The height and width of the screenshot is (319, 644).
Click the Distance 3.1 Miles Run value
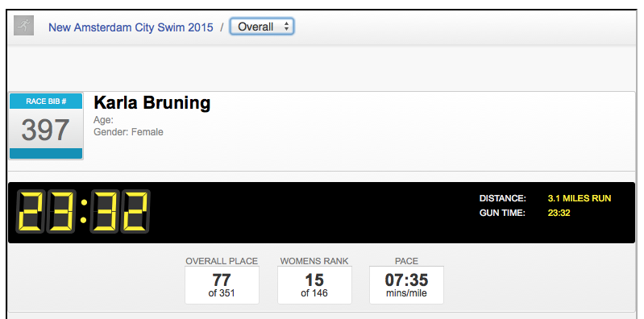coord(579,198)
